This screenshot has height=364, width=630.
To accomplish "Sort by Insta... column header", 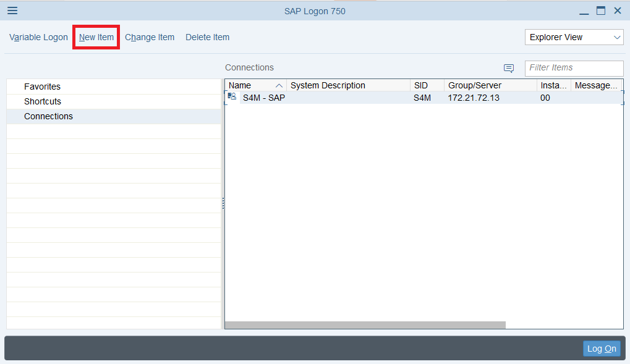I will click(554, 85).
